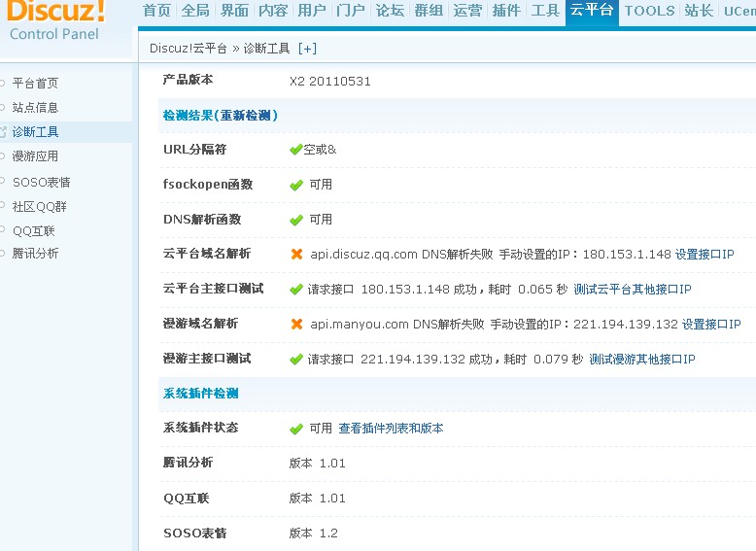Click the orange X icon for 漫游域名解析
756x551 pixels.
coord(297,324)
